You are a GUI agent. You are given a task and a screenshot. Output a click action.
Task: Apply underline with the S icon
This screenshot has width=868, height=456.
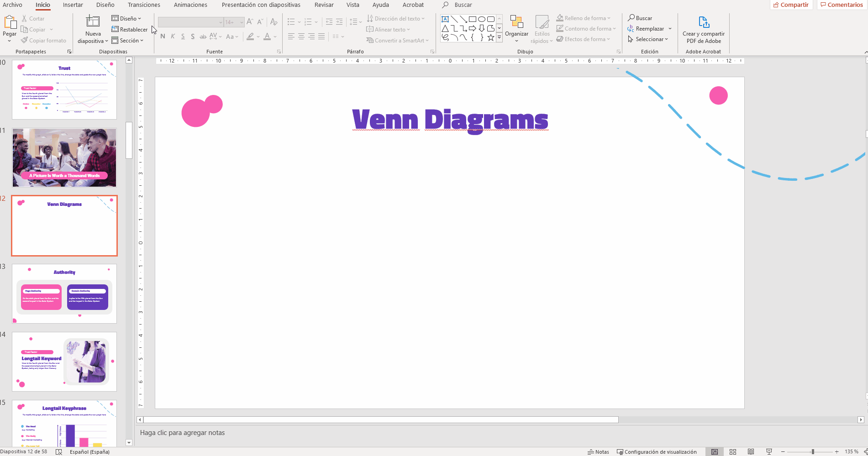pos(183,36)
